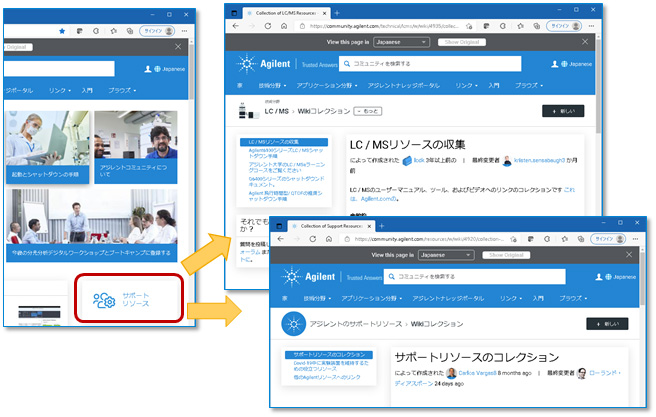Open the Carlos Vargas8 author profile link

tap(479, 372)
